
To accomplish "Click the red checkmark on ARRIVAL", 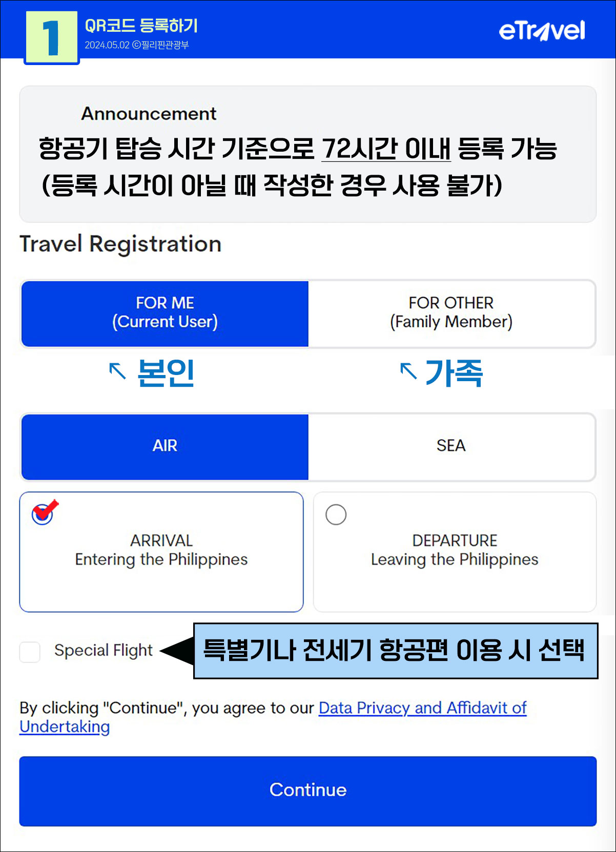I will pos(45,510).
